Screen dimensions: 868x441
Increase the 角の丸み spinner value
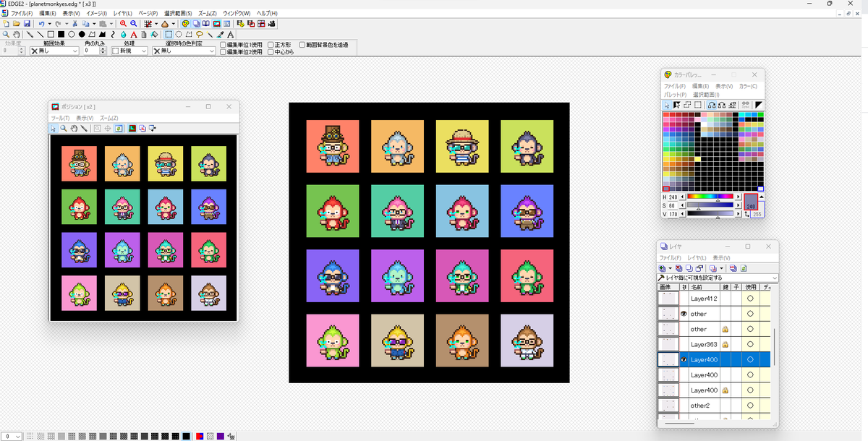[104, 49]
